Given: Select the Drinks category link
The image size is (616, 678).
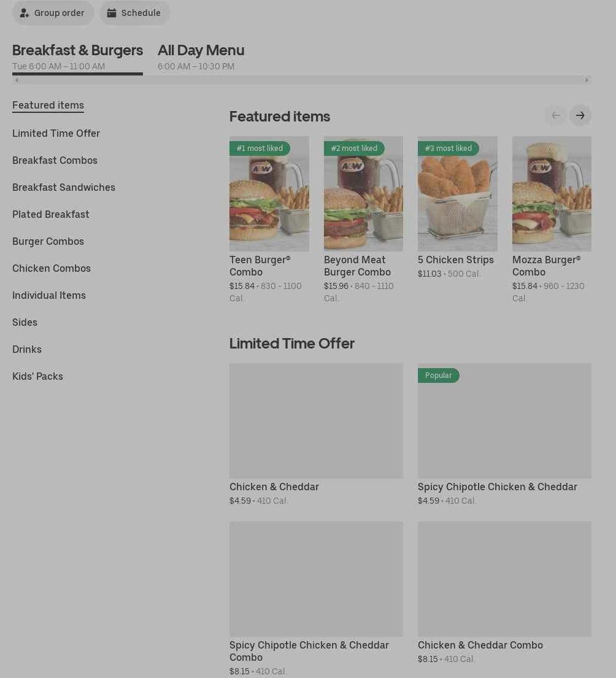Looking at the screenshot, I should pos(27,349).
